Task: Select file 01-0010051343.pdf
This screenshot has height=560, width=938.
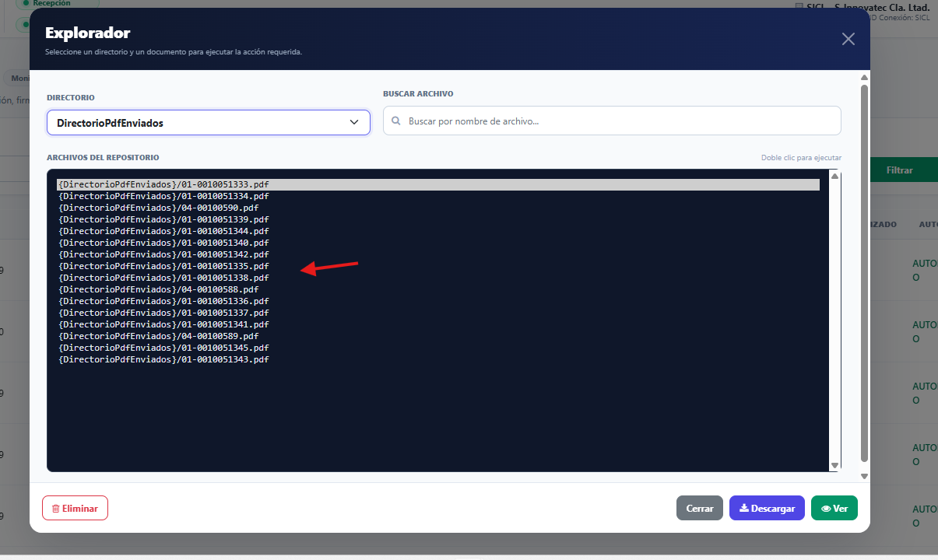Action: tap(438, 359)
